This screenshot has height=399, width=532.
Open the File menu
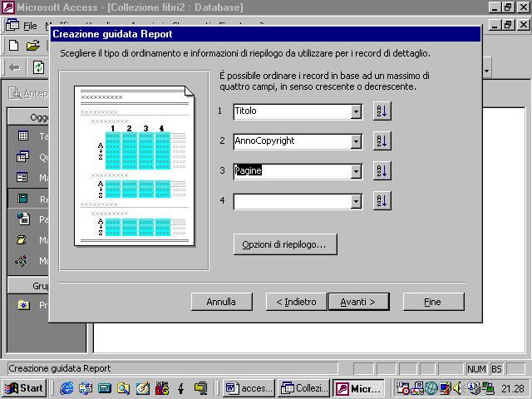pos(30,26)
